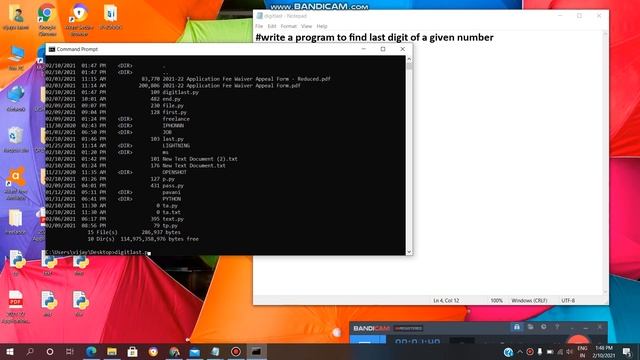Launch Cortana from the taskbar
Viewport: 640px width, 360px height.
[50, 351]
